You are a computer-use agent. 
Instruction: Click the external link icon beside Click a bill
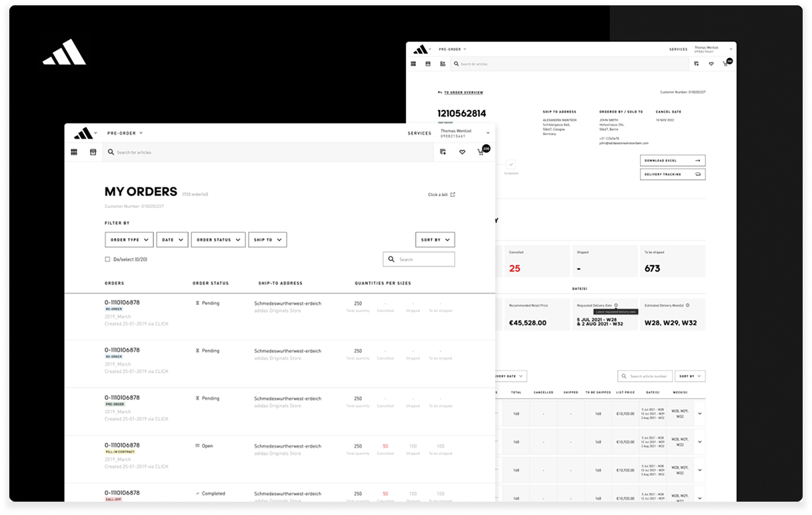point(454,194)
